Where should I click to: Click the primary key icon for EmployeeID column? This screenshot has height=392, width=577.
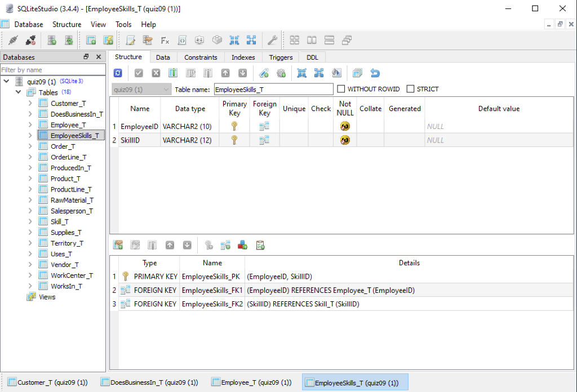click(234, 126)
